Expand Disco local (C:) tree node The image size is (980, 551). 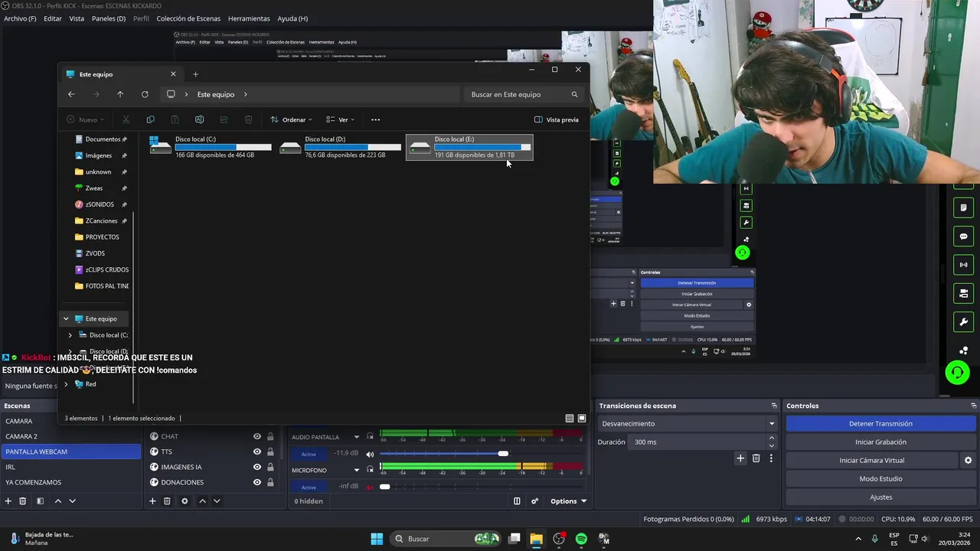70,335
